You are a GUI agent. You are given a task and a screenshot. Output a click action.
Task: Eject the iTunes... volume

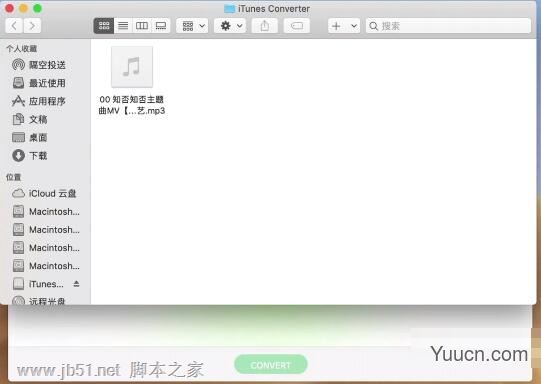[77, 284]
